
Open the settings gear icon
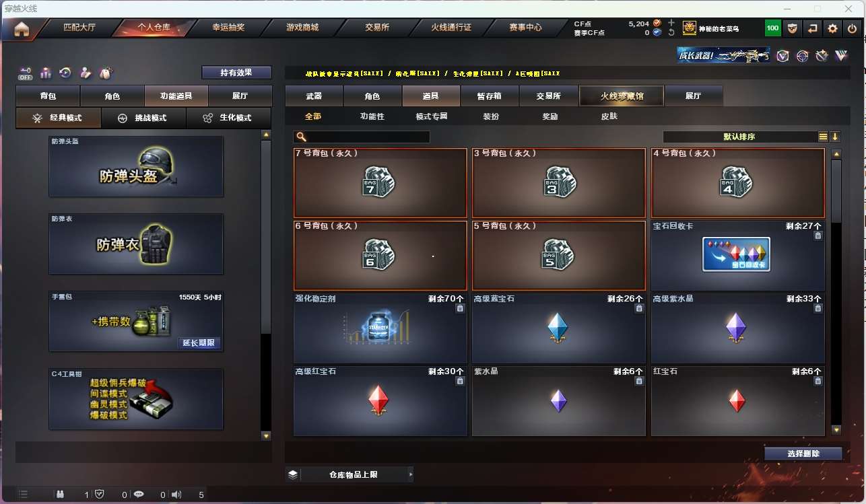point(833,28)
